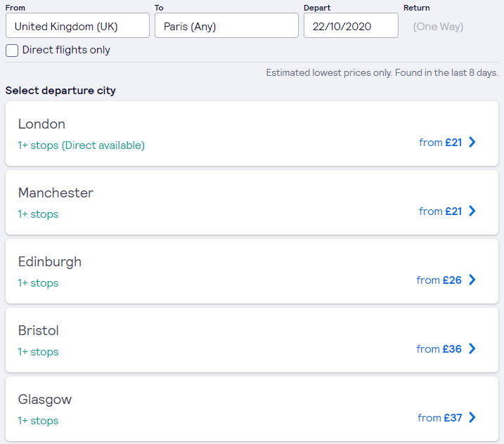Pick Bristol as departure city

point(39,331)
